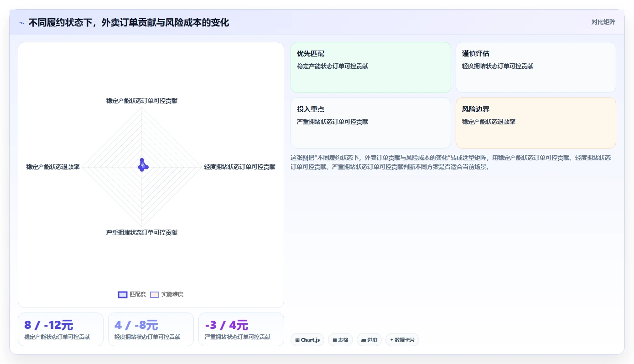Click the radar chart data points at center
The height and width of the screenshot is (364, 634).
(x=143, y=165)
